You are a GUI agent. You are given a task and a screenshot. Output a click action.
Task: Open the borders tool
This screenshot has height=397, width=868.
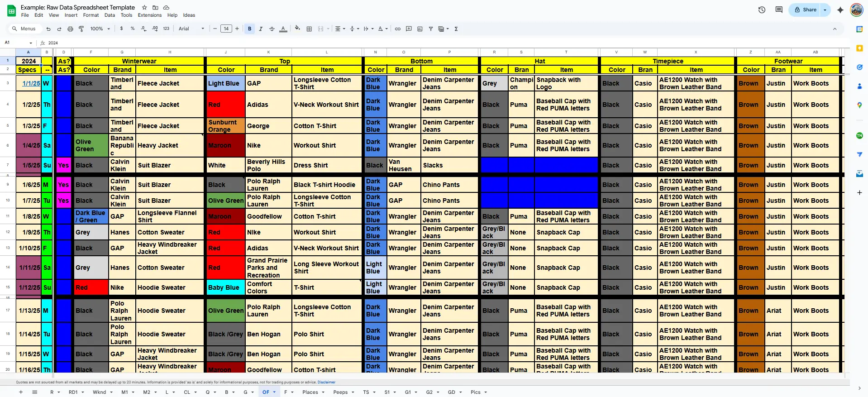pos(309,29)
